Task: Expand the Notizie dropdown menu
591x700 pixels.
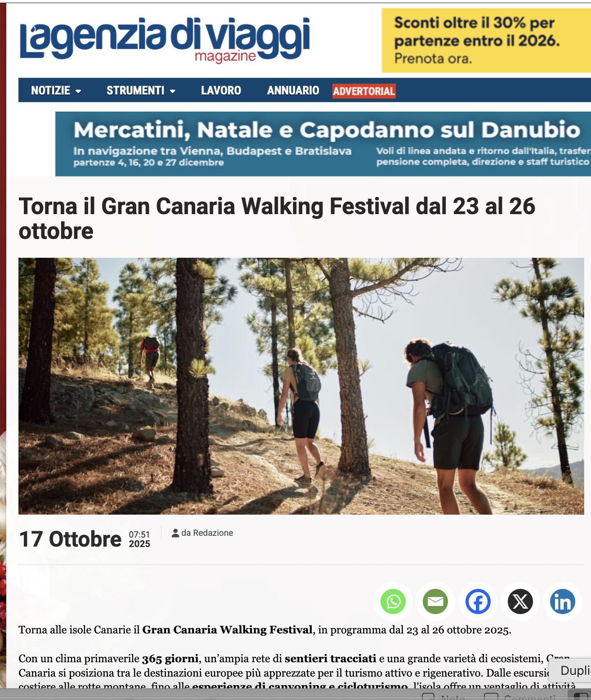Action: click(x=56, y=90)
